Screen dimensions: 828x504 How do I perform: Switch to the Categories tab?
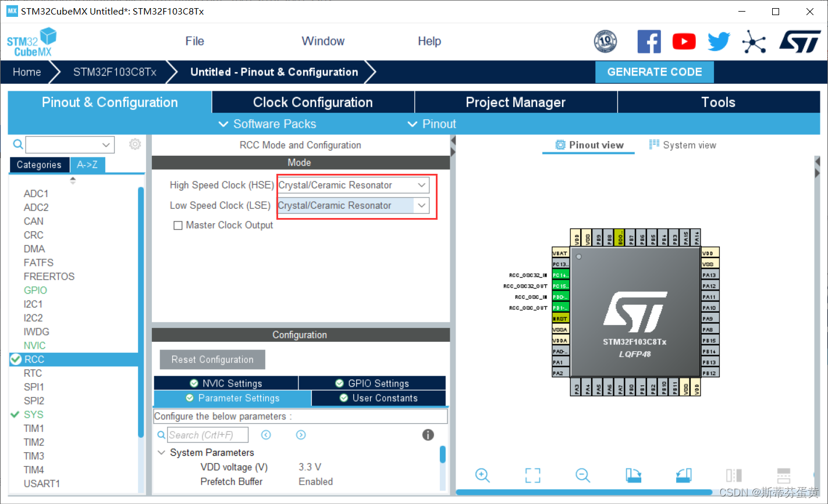(x=39, y=165)
